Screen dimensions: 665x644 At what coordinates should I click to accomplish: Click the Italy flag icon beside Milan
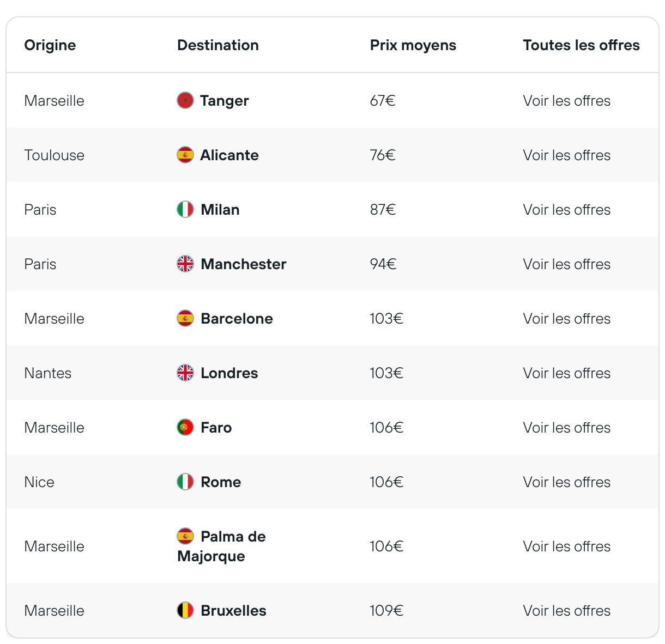click(x=185, y=209)
